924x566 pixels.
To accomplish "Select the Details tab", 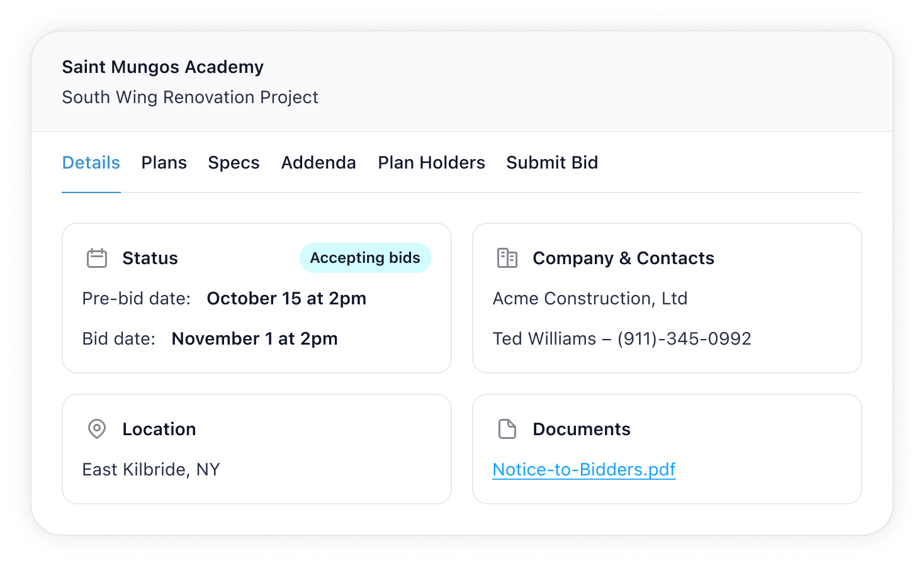I will click(91, 162).
